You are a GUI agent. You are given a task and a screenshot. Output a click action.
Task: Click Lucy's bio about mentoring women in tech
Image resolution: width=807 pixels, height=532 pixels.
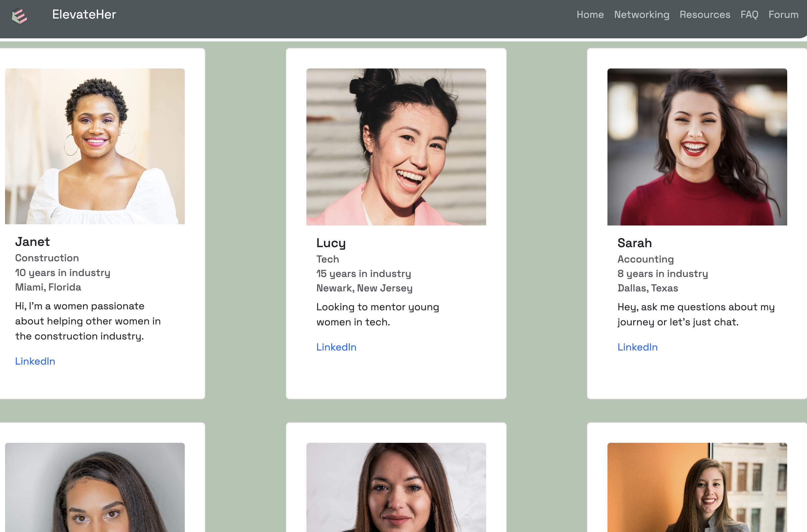[x=377, y=314]
